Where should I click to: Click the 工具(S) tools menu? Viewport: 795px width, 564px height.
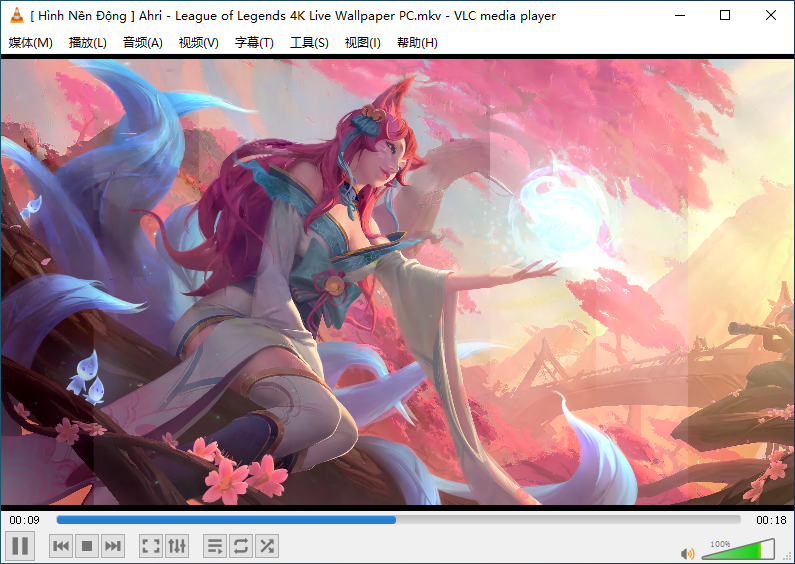pyautogui.click(x=309, y=43)
